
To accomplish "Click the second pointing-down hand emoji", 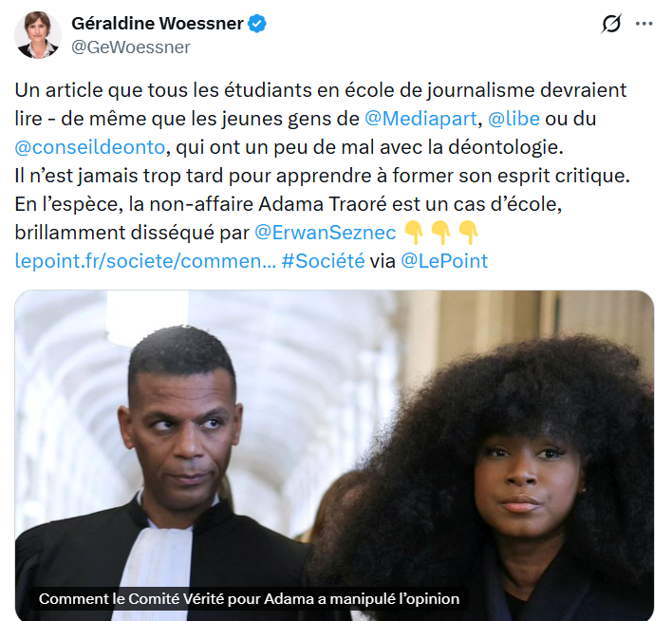I will pyautogui.click(x=441, y=233).
